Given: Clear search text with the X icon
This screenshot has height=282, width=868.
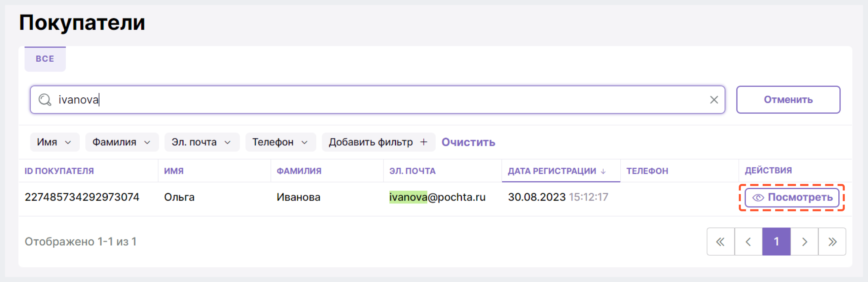Looking at the screenshot, I should (x=714, y=100).
